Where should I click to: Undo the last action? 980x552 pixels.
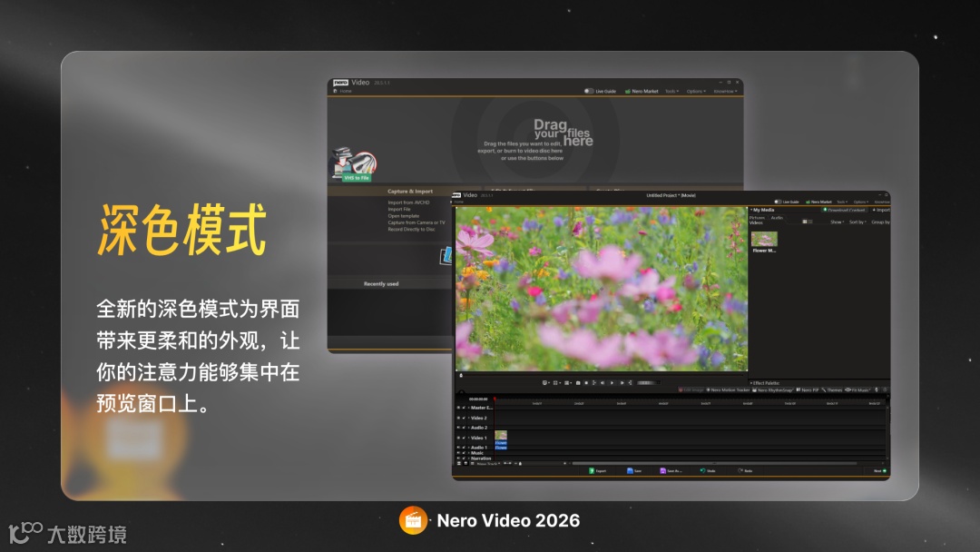(708, 470)
